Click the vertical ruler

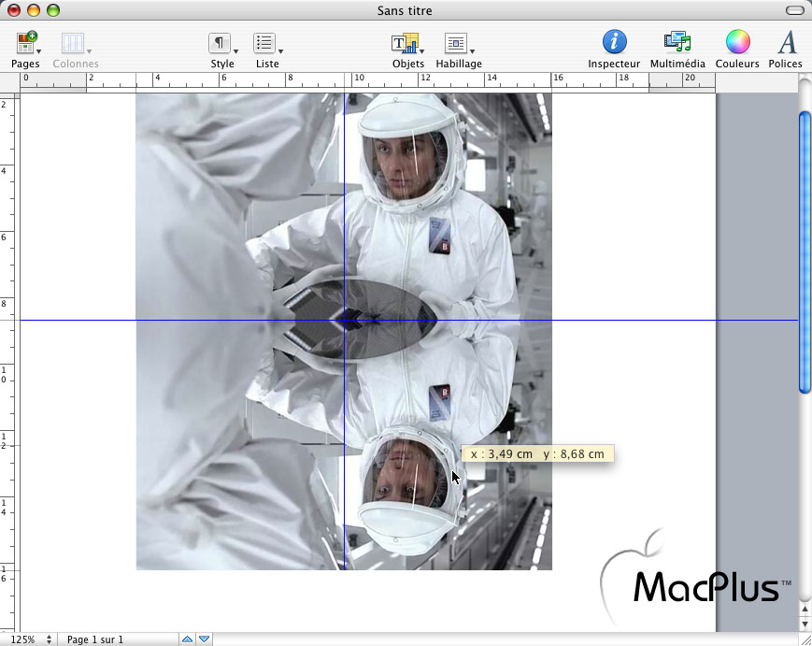10,363
